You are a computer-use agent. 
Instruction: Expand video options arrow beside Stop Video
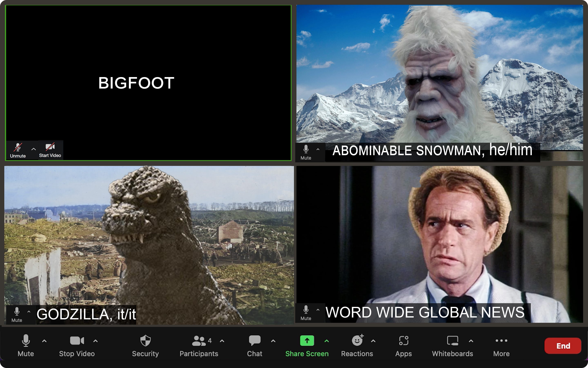[x=96, y=341]
